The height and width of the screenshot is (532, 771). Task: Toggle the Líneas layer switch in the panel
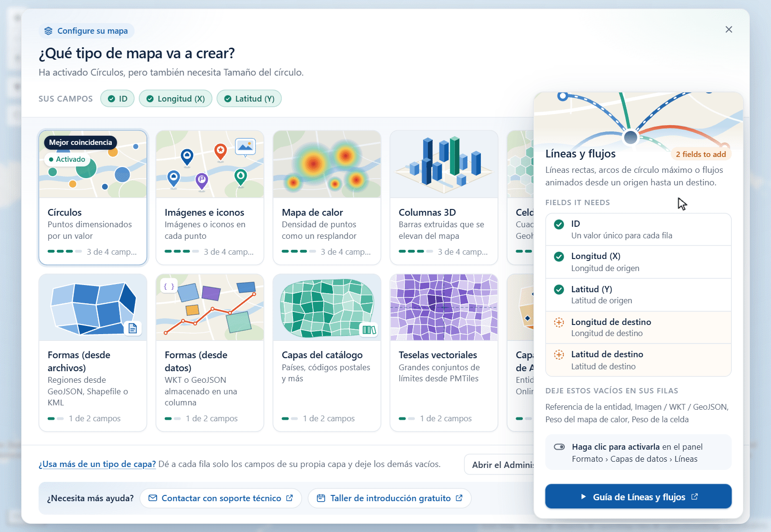tap(559, 447)
